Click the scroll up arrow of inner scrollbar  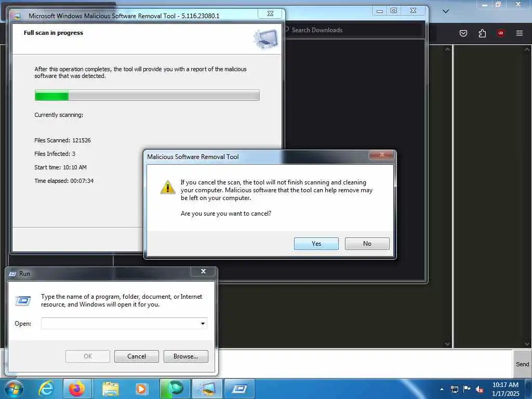coord(447,49)
